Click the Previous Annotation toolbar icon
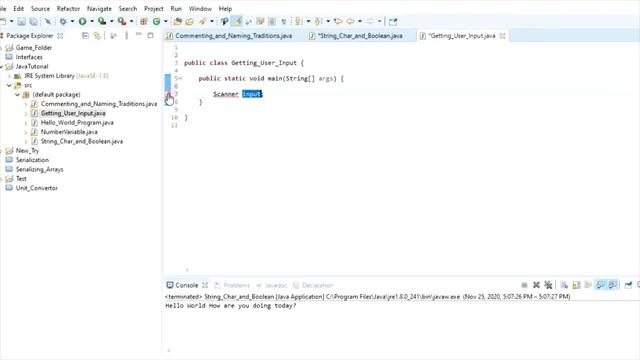Viewport: 640px width, 360px height. (319, 21)
